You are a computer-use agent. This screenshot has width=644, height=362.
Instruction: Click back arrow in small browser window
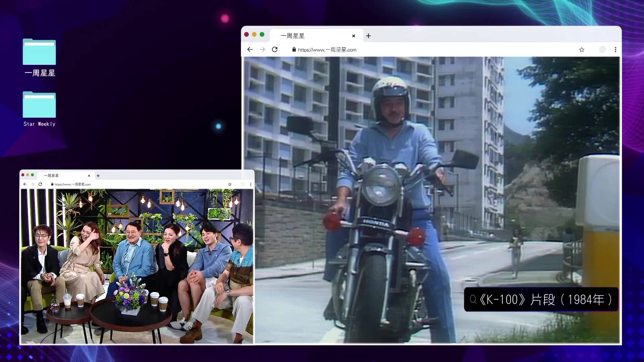[25, 184]
